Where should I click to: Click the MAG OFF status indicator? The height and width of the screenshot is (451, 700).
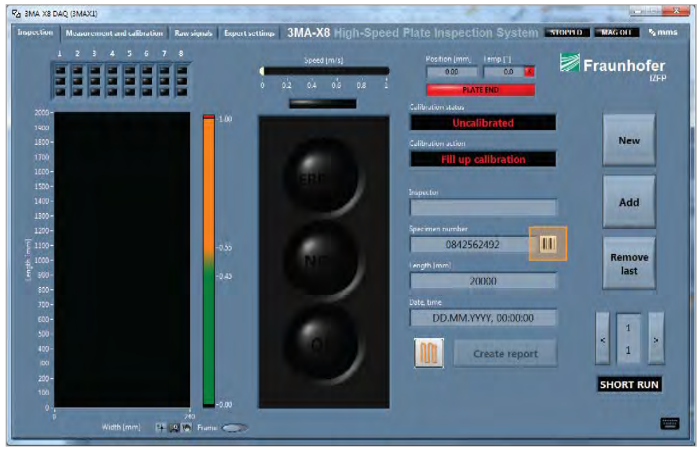(617, 32)
